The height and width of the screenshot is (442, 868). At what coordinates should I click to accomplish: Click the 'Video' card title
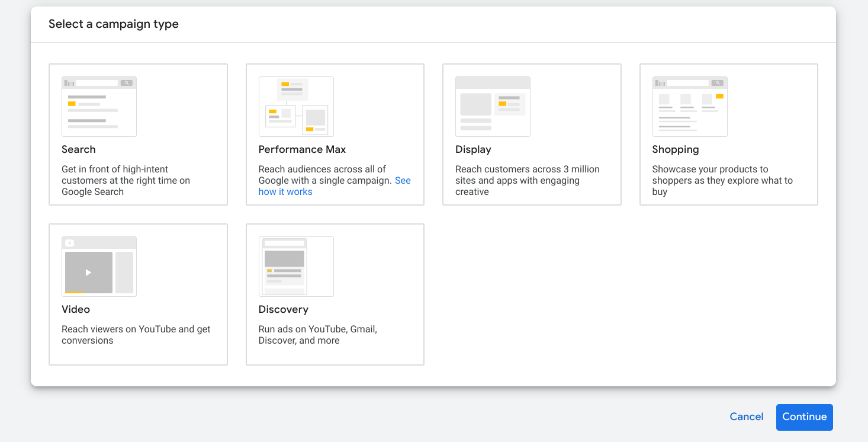(76, 309)
